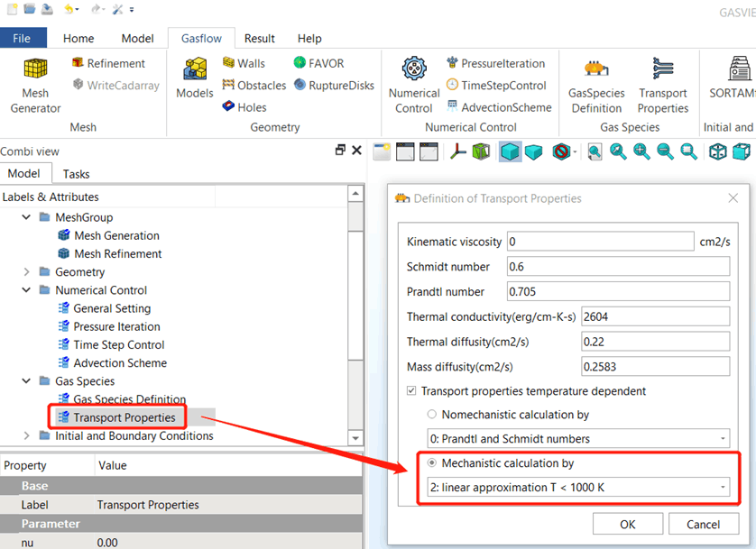Viewport: 756px width, 549px height.
Task: Open the Prandtl and Schmidt numbers dropdown
Action: [578, 438]
